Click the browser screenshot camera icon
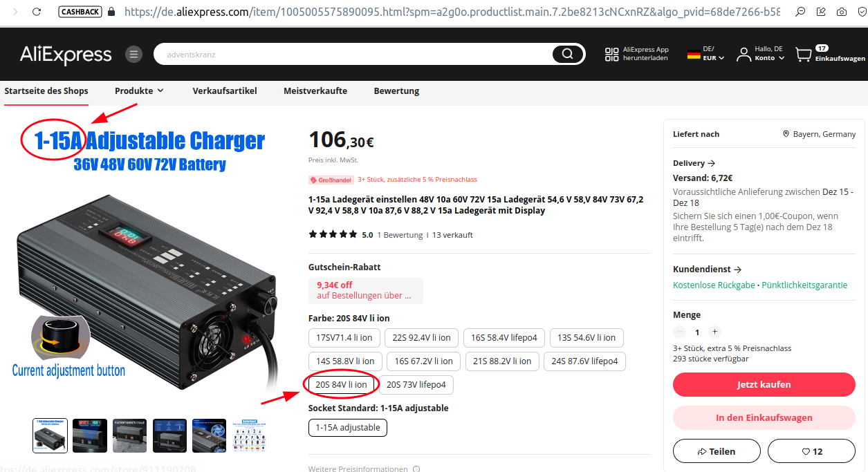Image resolution: width=868 pixels, height=472 pixels. coord(841,12)
